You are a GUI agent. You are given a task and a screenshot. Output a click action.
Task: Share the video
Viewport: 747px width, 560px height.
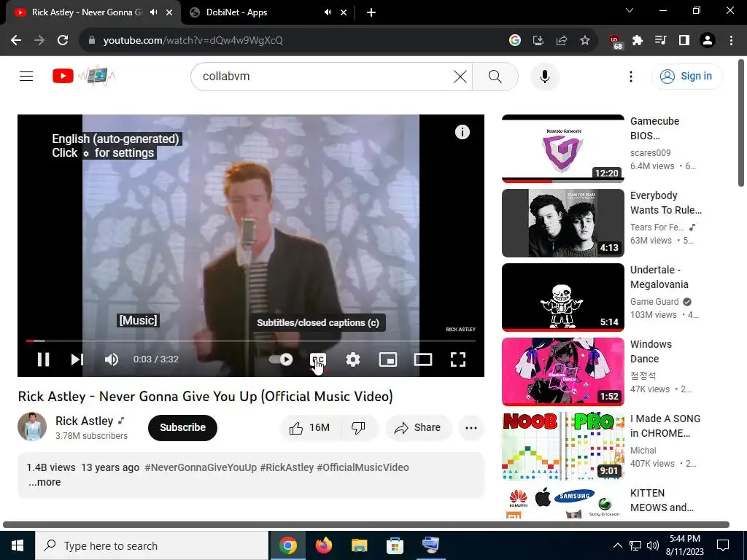pyautogui.click(x=418, y=427)
